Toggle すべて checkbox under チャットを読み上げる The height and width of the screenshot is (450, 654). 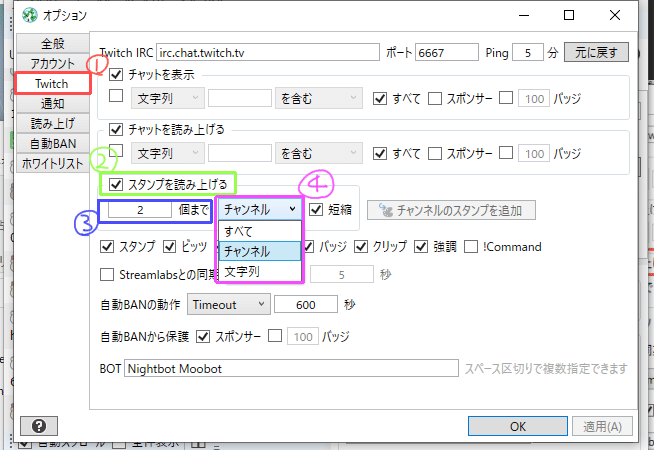380,153
